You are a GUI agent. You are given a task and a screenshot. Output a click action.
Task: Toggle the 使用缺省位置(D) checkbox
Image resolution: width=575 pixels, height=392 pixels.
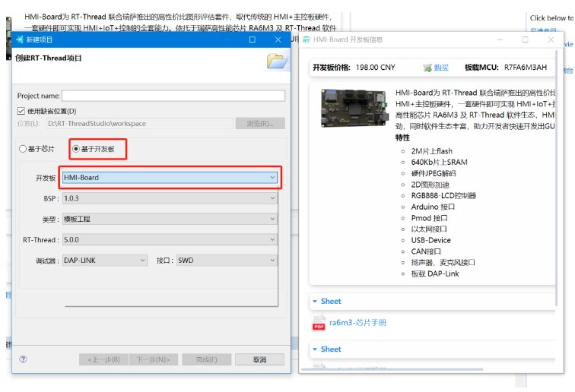click(21, 111)
